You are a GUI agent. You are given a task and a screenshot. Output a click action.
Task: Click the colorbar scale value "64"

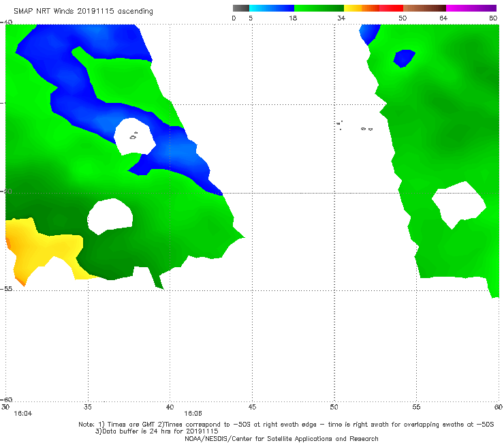point(443,18)
